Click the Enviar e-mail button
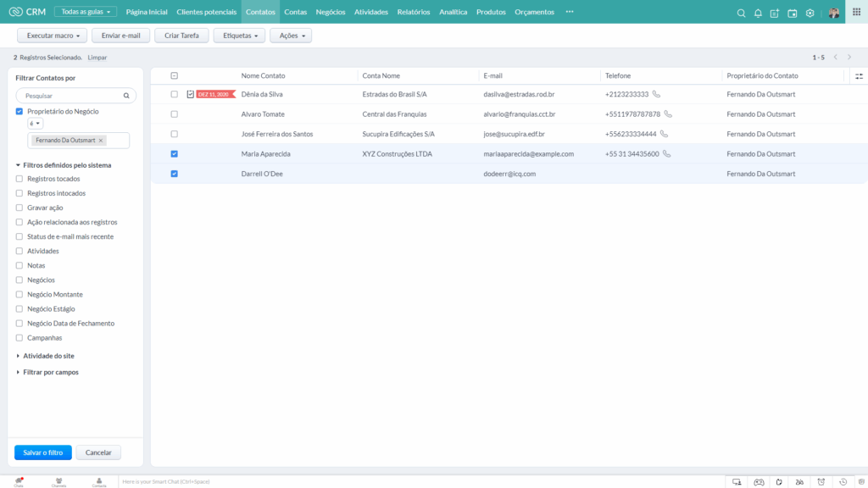This screenshot has width=868, height=488. pyautogui.click(x=120, y=36)
